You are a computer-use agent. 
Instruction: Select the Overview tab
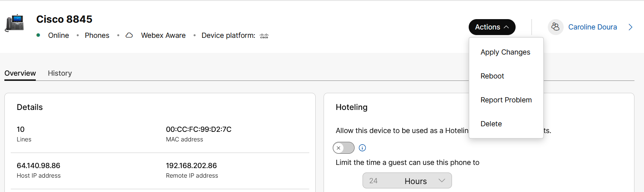click(x=20, y=73)
